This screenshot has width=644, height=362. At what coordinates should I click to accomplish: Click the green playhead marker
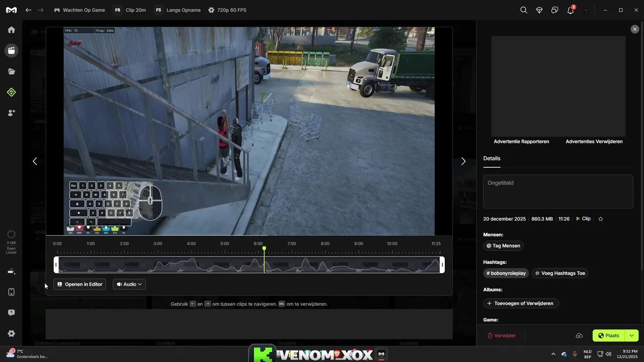pyautogui.click(x=264, y=249)
